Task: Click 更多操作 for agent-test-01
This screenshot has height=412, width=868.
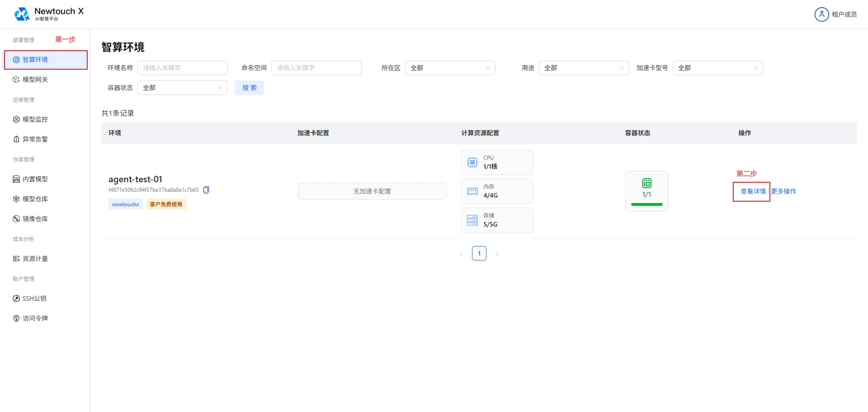Action: point(784,191)
